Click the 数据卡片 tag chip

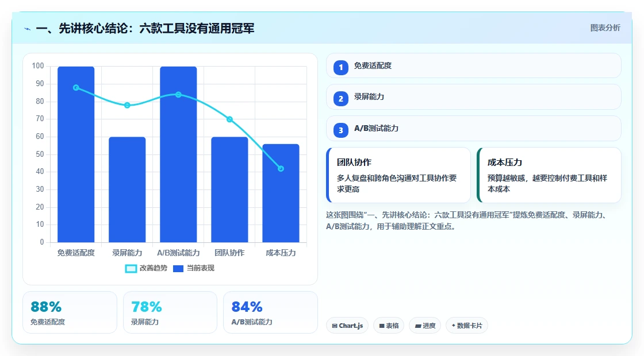pyautogui.click(x=466, y=326)
